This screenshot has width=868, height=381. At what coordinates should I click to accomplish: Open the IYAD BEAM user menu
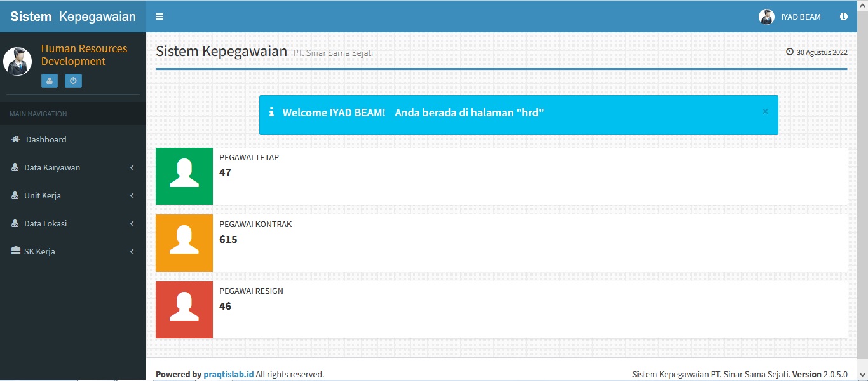(x=790, y=17)
